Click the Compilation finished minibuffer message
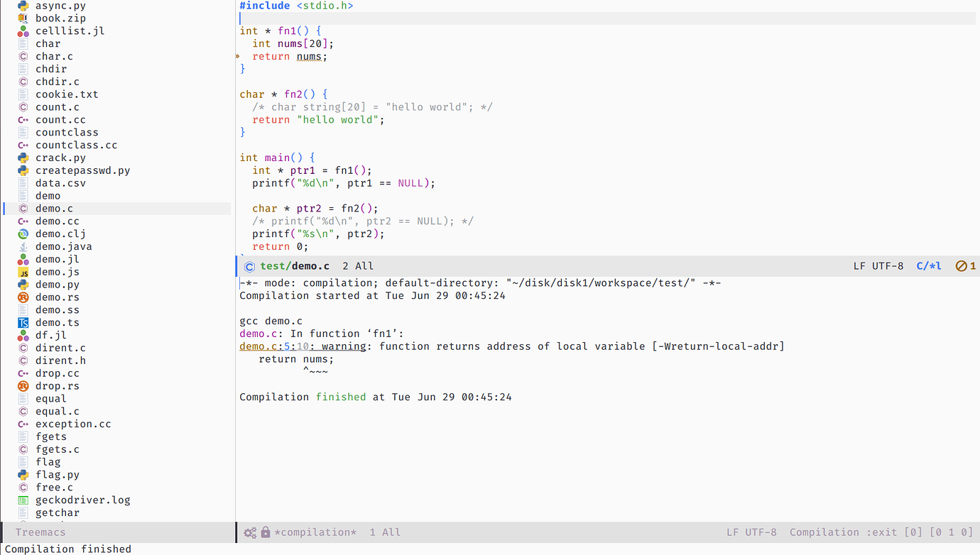 (67, 549)
